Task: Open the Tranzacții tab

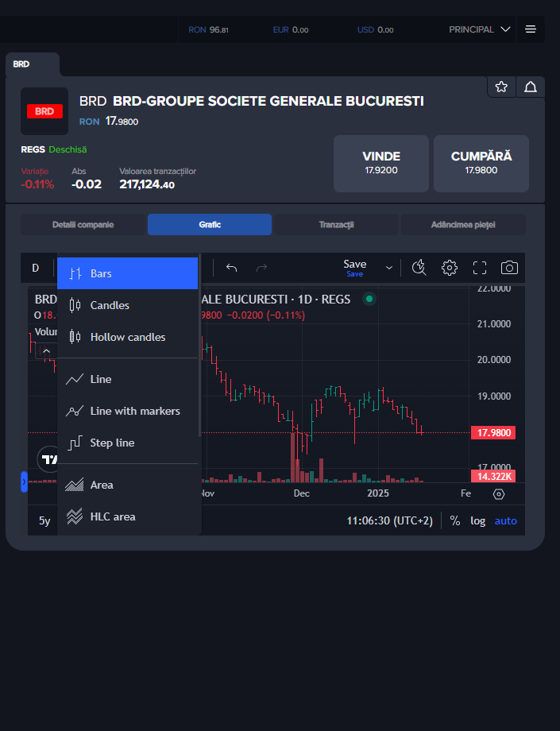Action: tap(336, 225)
